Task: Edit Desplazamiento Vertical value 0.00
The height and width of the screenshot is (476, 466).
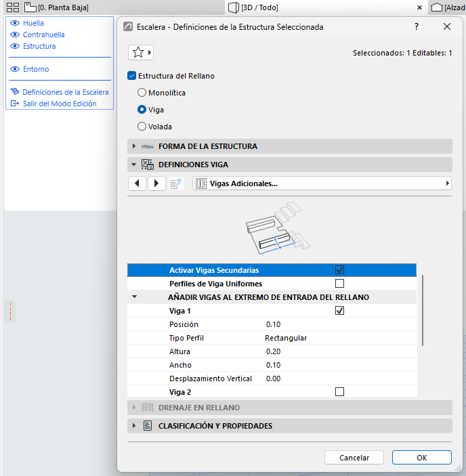Action: click(x=273, y=378)
